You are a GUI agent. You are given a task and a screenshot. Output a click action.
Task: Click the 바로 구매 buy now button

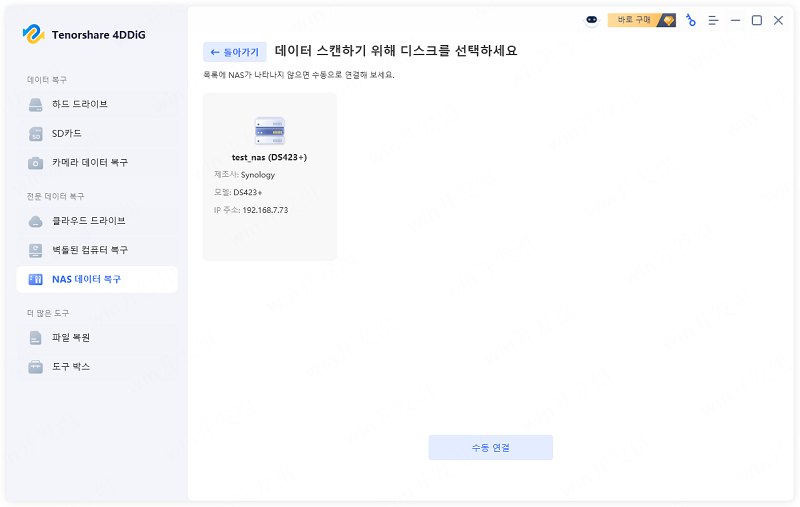(641, 20)
